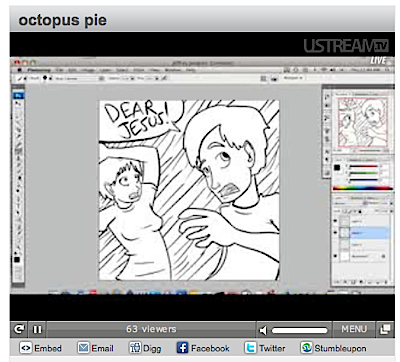Toggle visibility of the bottom Background layer
This screenshot has width=400, height=362.
[x=335, y=256]
